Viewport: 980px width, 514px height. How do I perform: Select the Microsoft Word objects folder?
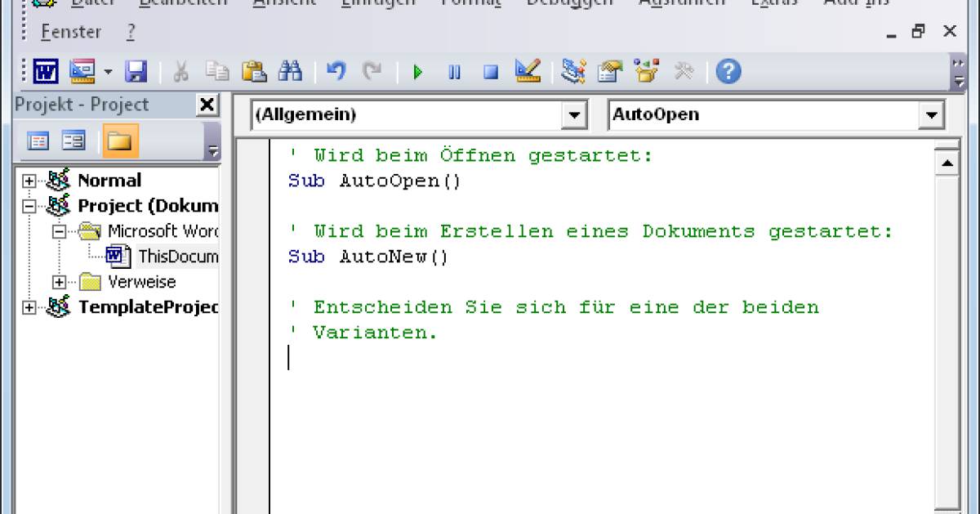(x=163, y=231)
